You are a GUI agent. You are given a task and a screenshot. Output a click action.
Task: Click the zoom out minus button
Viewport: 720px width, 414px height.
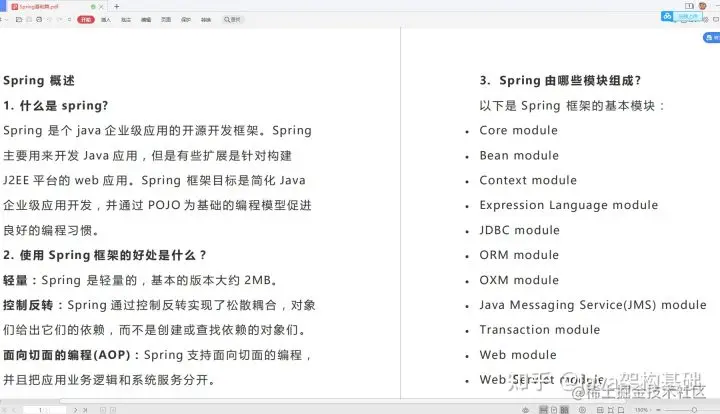[658, 410]
